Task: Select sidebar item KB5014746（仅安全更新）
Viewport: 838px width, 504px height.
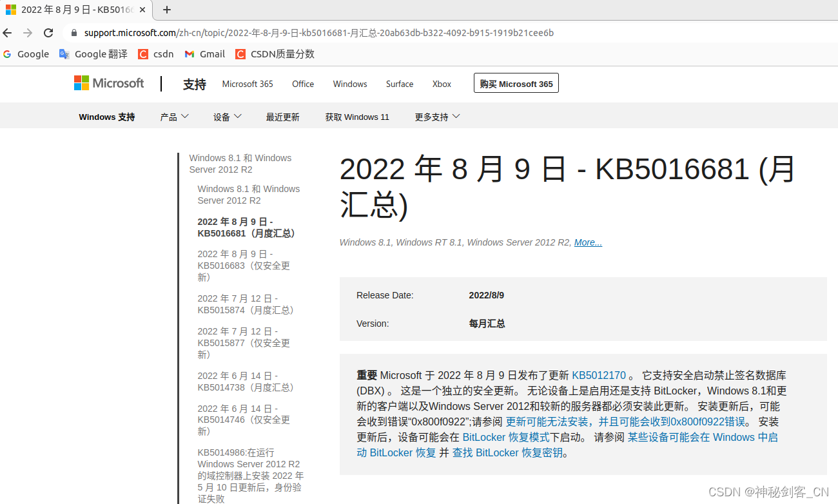Action: coord(244,420)
